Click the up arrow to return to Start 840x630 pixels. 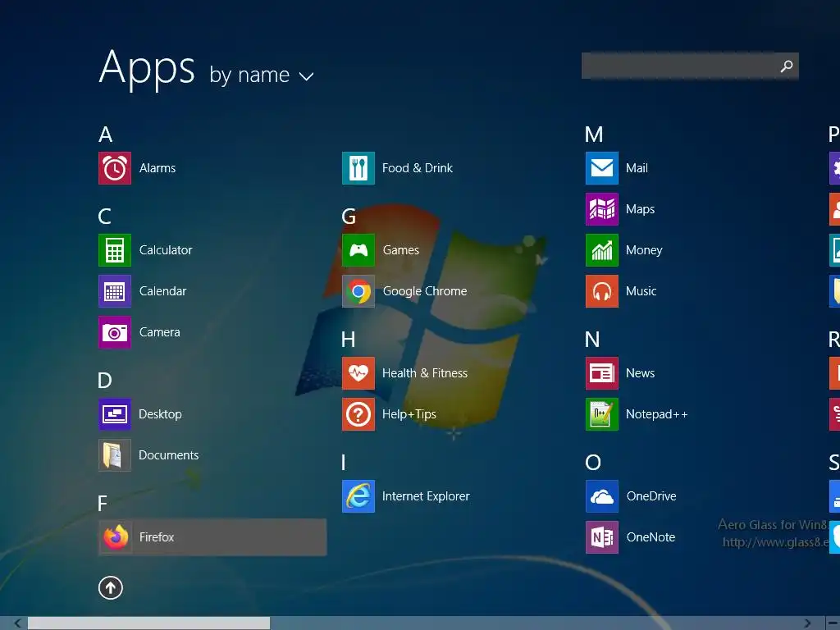[111, 587]
